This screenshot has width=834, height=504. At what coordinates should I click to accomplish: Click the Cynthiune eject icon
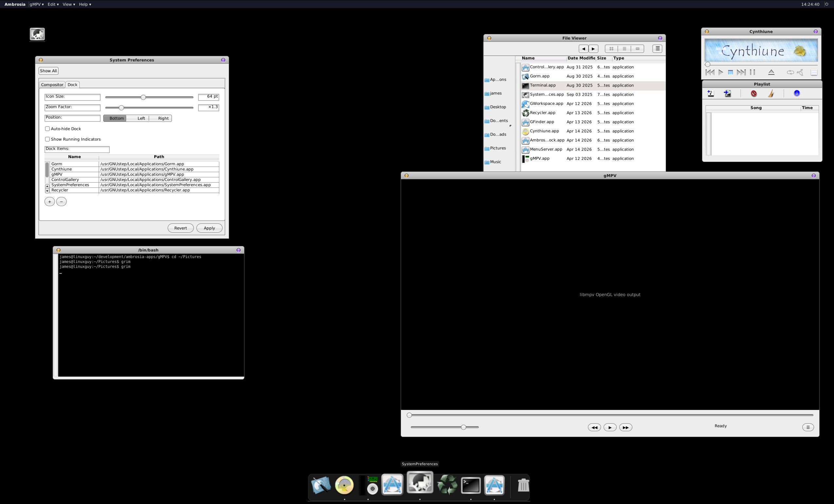point(771,73)
